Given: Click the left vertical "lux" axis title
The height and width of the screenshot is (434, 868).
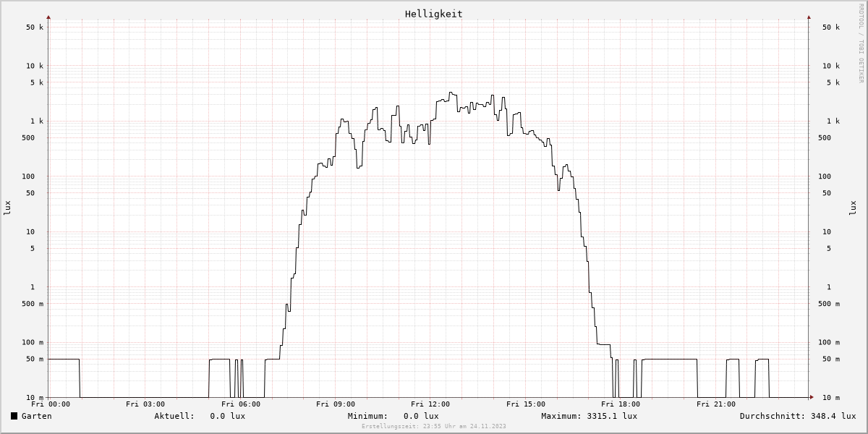Looking at the screenshot, I should tap(7, 208).
